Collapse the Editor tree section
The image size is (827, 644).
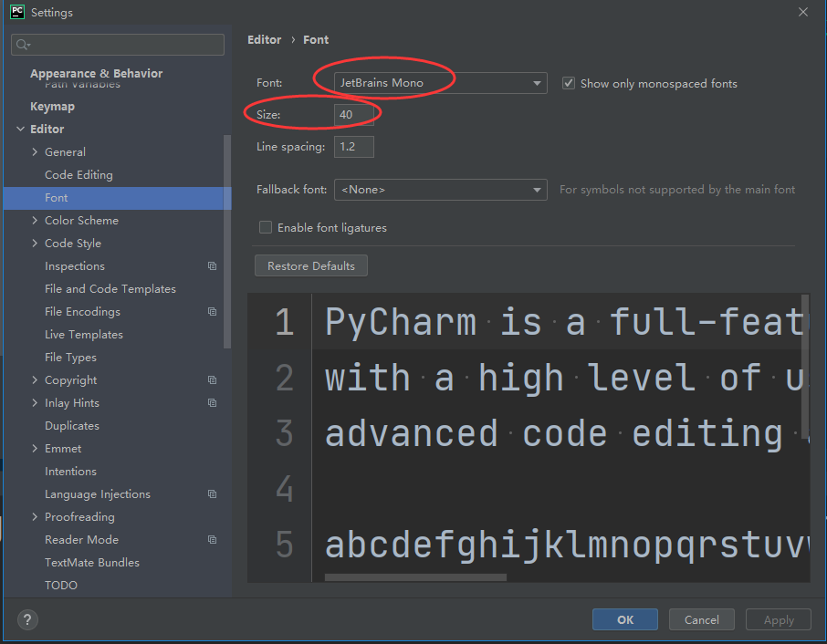point(21,130)
